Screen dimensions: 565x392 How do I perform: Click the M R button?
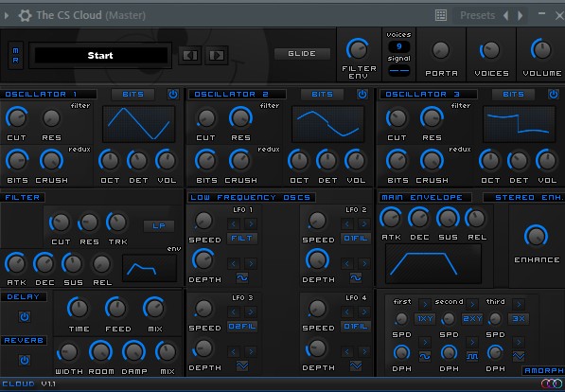(x=15, y=55)
